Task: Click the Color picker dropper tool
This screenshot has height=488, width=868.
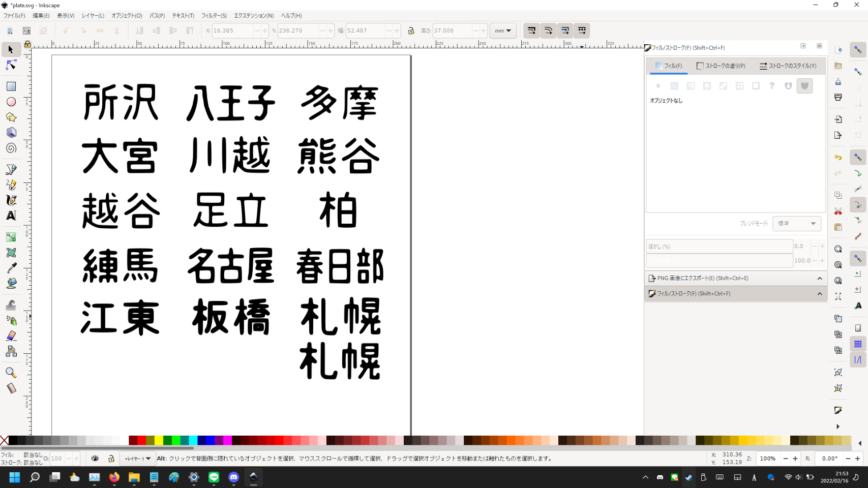Action: coord(11,268)
